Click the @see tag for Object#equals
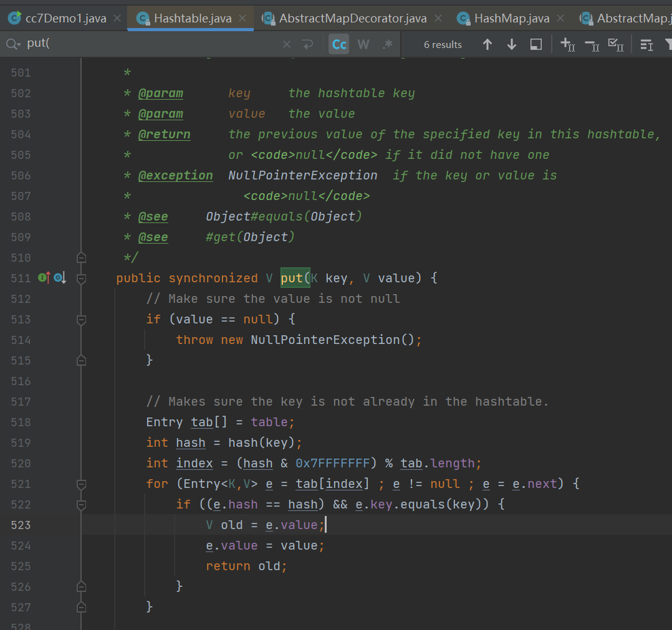672x630 pixels. pyautogui.click(x=153, y=217)
